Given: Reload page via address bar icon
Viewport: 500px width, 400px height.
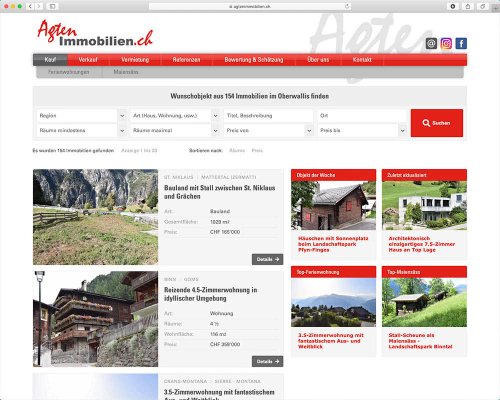Looking at the screenshot, I should click(x=347, y=6).
